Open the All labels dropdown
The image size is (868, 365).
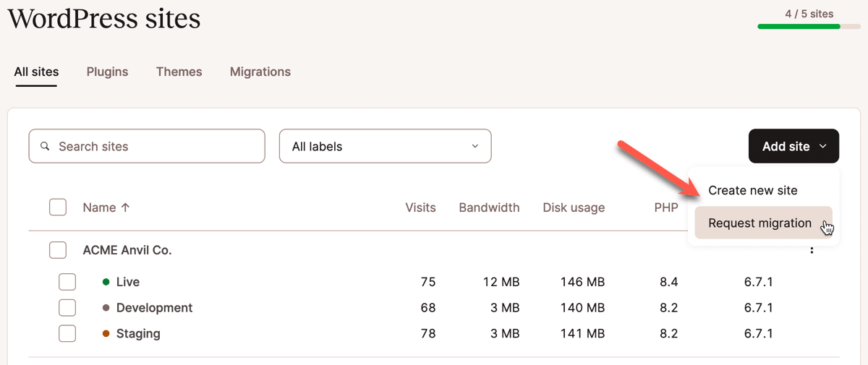point(385,147)
